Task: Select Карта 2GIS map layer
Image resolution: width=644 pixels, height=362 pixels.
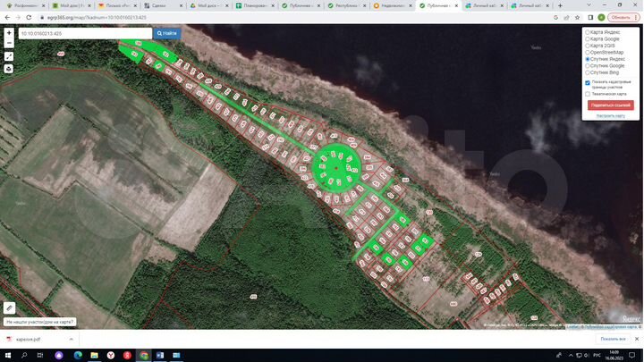Action: click(x=588, y=46)
